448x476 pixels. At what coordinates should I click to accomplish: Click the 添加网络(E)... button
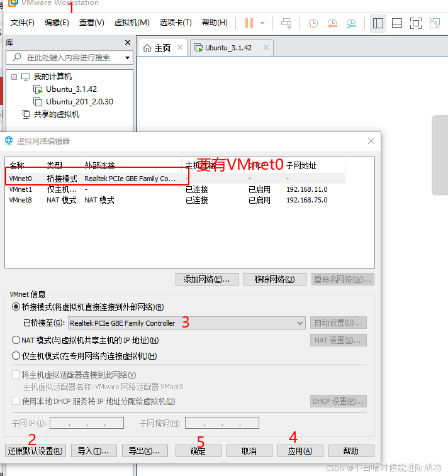click(207, 279)
